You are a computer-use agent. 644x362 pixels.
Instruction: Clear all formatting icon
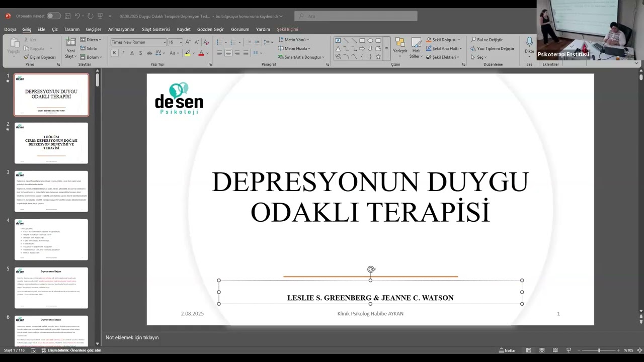click(x=207, y=42)
